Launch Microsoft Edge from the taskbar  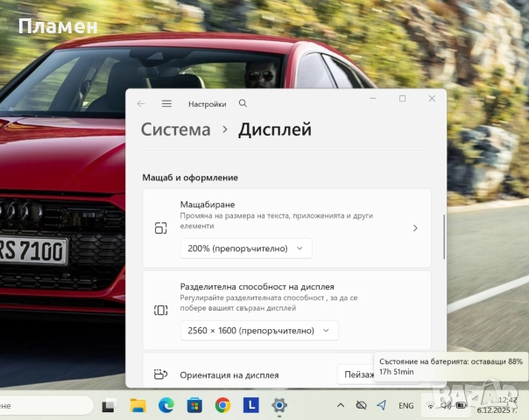tap(166, 405)
